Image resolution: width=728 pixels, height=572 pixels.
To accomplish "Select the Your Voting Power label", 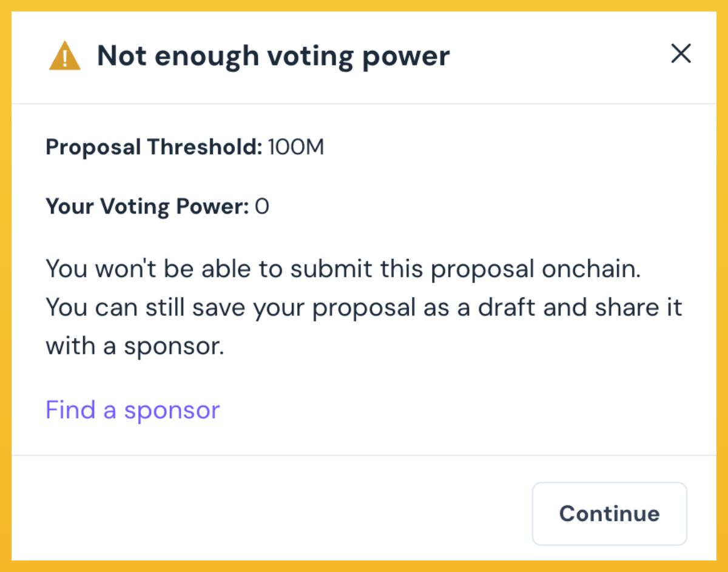I will click(147, 207).
